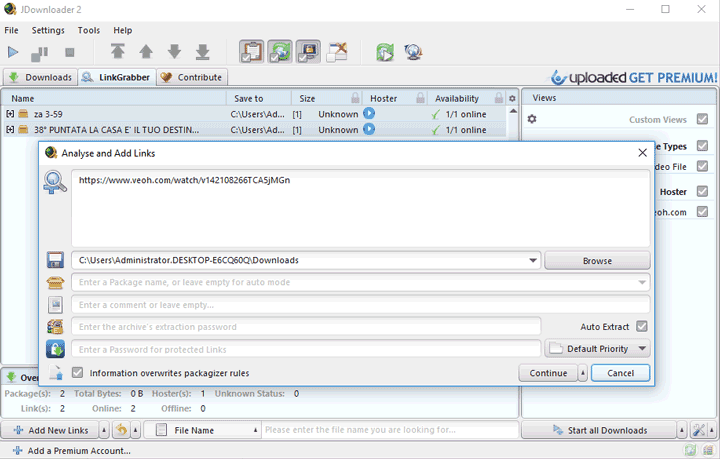Click the package name box icon
This screenshot has width=720, height=459.
pos(55,282)
